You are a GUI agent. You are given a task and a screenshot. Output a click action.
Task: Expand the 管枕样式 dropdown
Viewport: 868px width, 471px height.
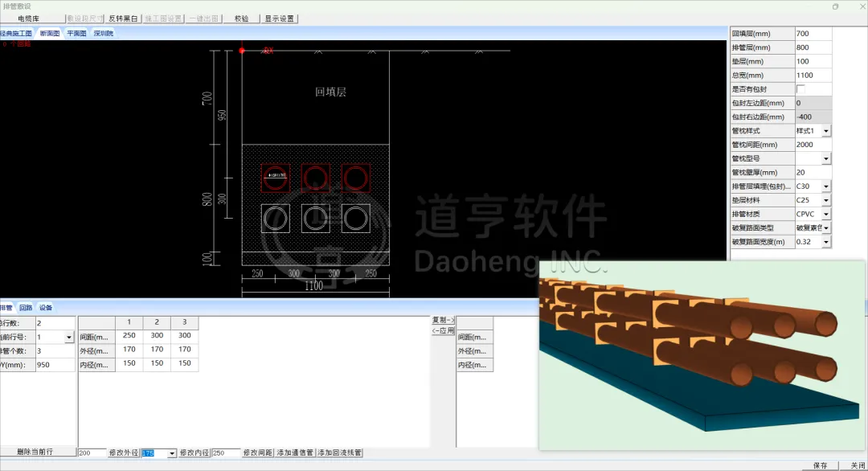click(825, 131)
